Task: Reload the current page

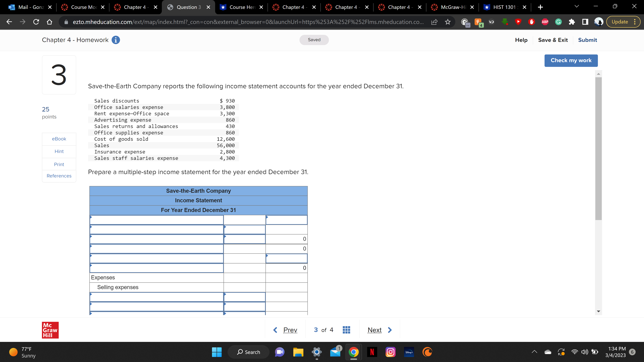Action: (x=36, y=22)
